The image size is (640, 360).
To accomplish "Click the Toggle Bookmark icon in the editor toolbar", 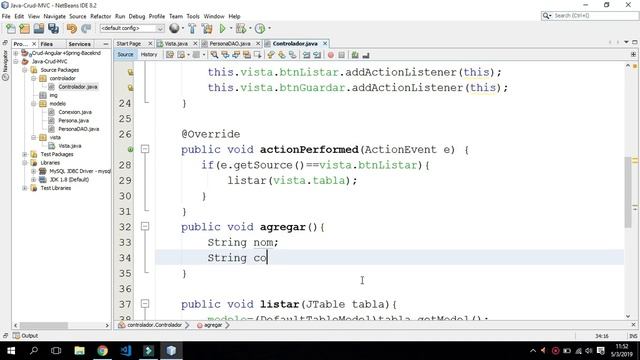I will coord(293,55).
